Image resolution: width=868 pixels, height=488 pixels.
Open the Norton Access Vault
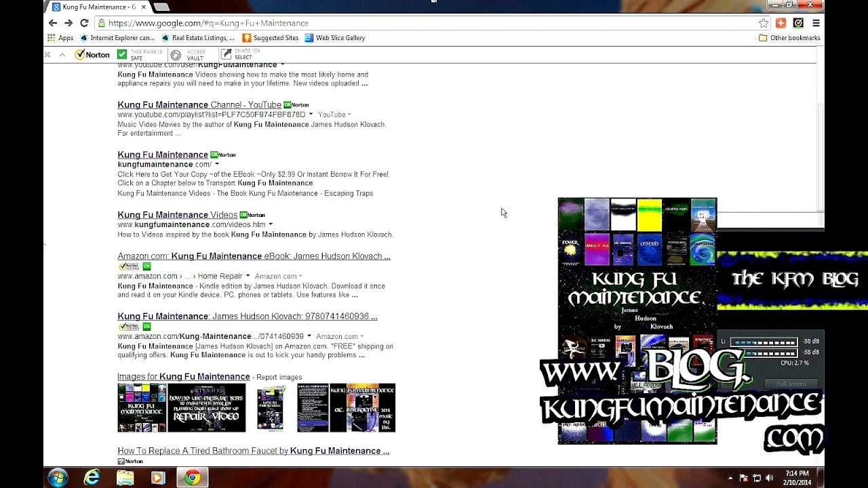point(188,55)
